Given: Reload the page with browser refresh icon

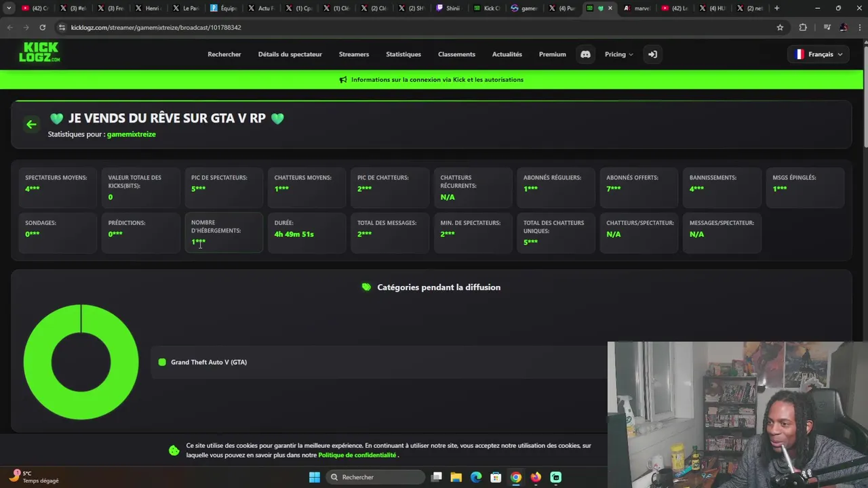Looking at the screenshot, I should 42,27.
